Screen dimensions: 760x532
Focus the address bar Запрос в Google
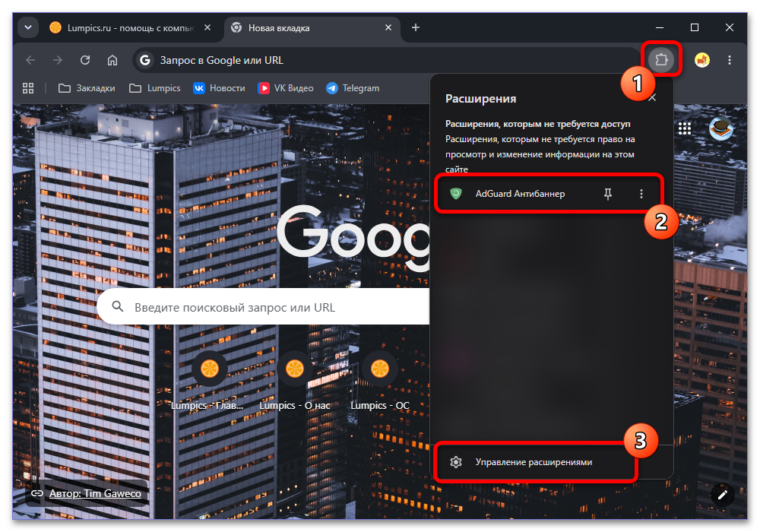(386, 60)
